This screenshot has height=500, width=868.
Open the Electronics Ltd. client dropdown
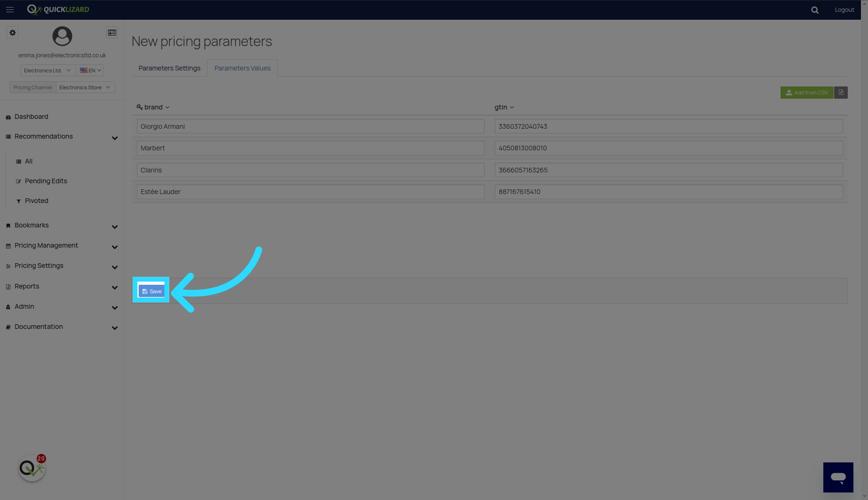(47, 70)
